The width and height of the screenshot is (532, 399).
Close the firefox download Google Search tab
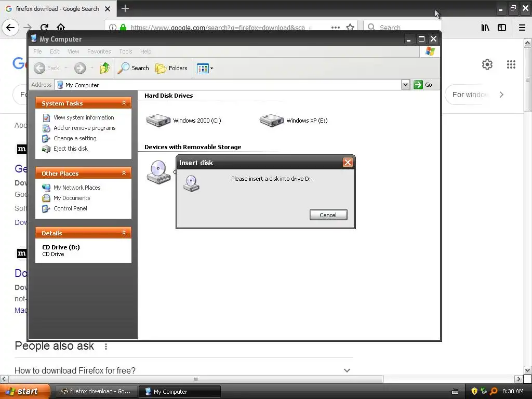click(x=108, y=9)
